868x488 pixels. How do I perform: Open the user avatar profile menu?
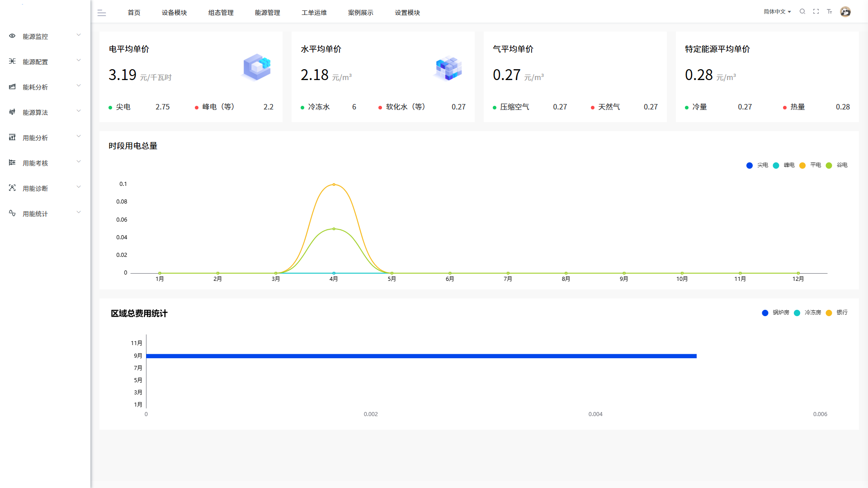(x=845, y=12)
